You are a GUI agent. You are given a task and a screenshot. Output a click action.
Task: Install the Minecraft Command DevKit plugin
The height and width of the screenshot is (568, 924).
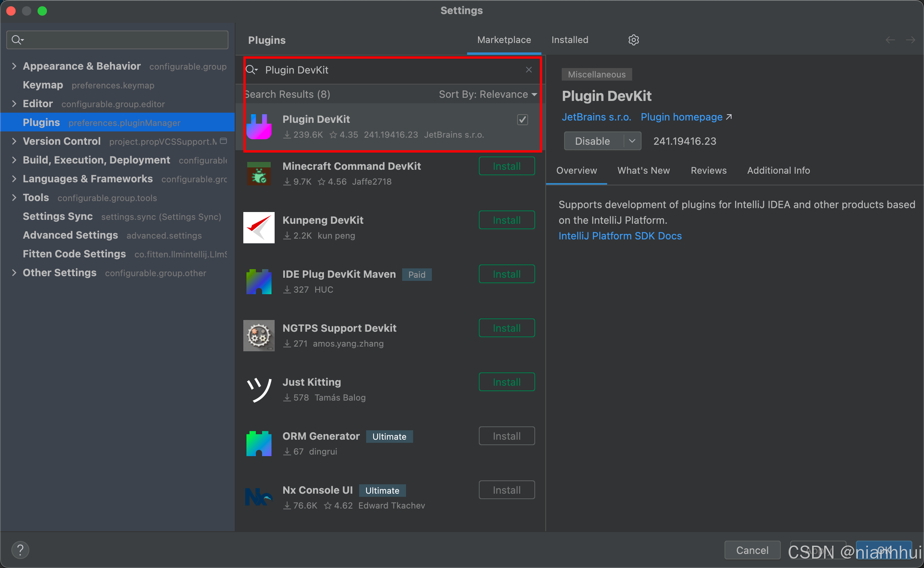pos(506,166)
